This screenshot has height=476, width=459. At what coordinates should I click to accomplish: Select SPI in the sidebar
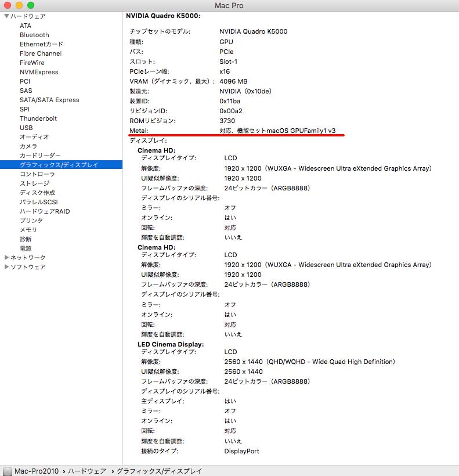pyautogui.click(x=24, y=109)
